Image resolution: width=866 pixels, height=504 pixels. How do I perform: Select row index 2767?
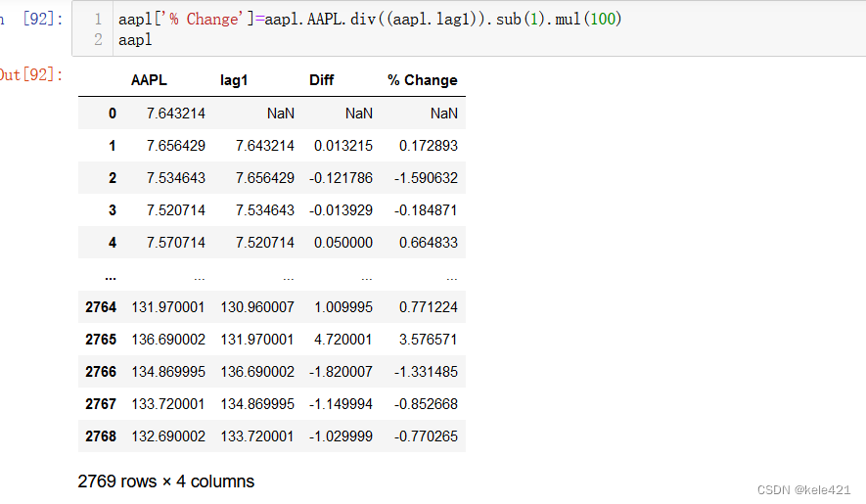101,404
